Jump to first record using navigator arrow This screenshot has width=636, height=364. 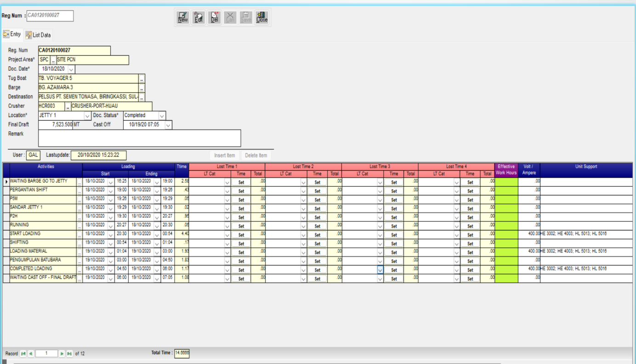click(x=23, y=353)
